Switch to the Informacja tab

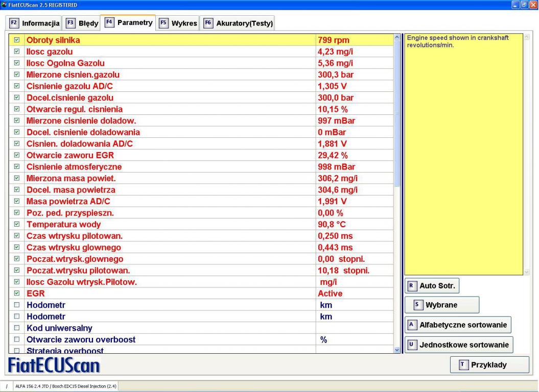pyautogui.click(x=34, y=23)
